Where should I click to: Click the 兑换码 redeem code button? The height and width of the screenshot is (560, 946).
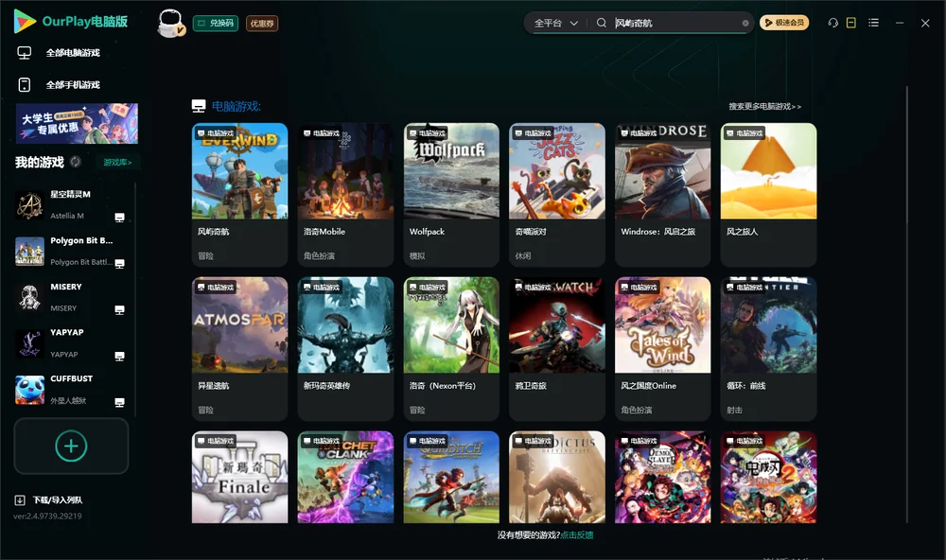pyautogui.click(x=216, y=23)
